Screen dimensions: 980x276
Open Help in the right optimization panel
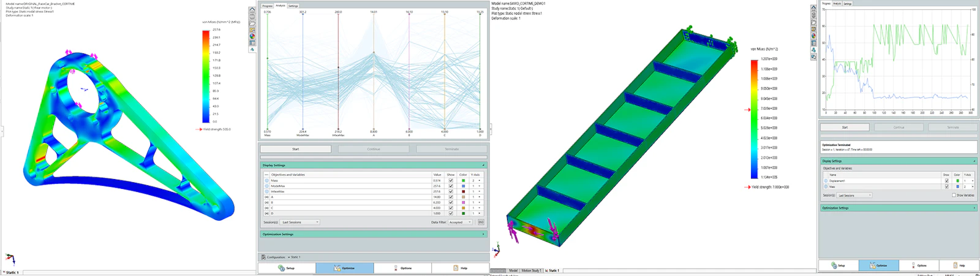[958, 265]
